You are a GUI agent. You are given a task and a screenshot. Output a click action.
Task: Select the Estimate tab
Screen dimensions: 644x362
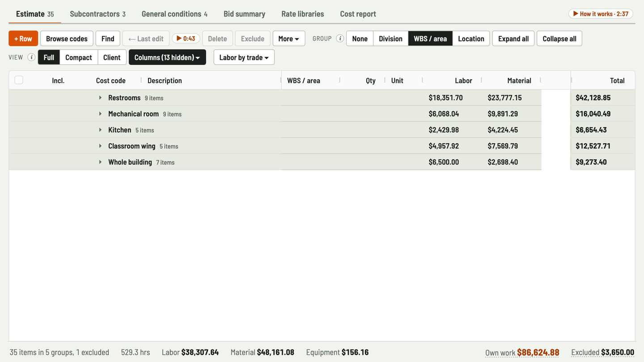point(35,14)
